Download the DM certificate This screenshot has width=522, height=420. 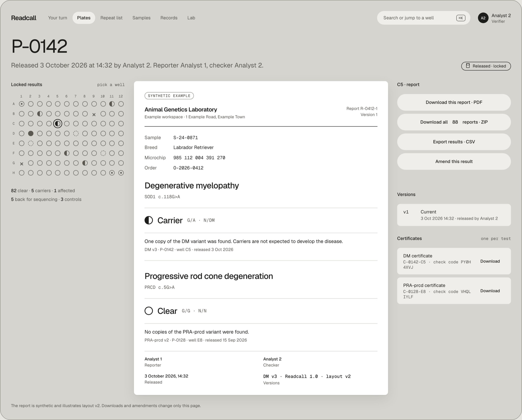pyautogui.click(x=490, y=261)
